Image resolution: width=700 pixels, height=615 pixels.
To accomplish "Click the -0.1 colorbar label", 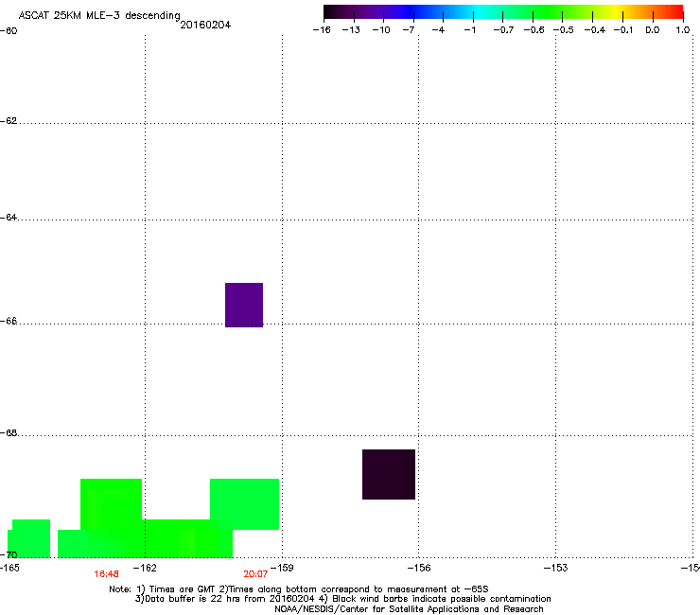I will (x=623, y=30).
